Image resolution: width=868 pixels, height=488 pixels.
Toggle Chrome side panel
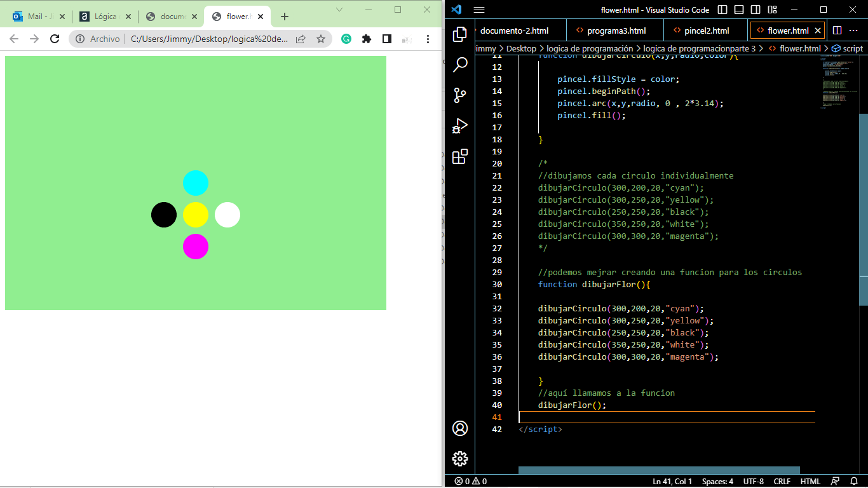pyautogui.click(x=387, y=39)
